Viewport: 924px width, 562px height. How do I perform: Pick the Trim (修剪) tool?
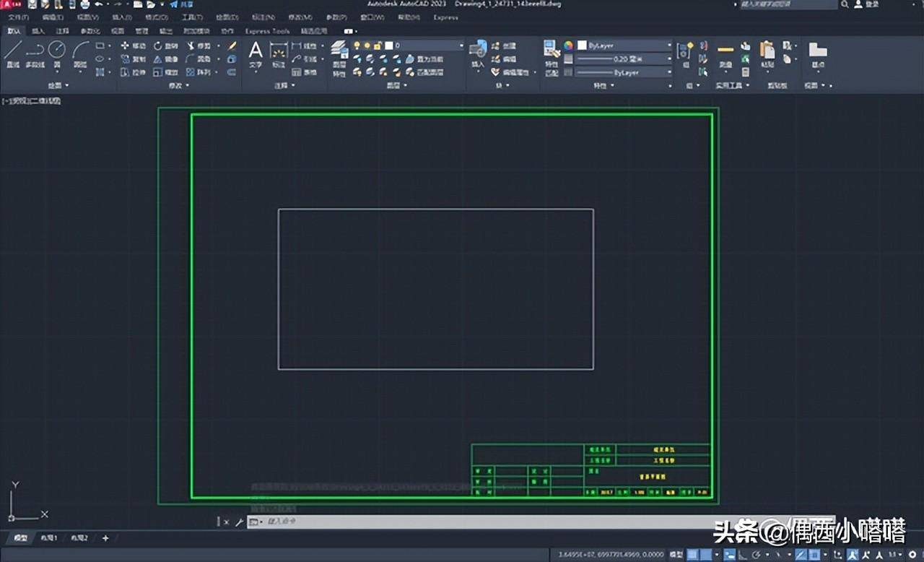point(200,46)
